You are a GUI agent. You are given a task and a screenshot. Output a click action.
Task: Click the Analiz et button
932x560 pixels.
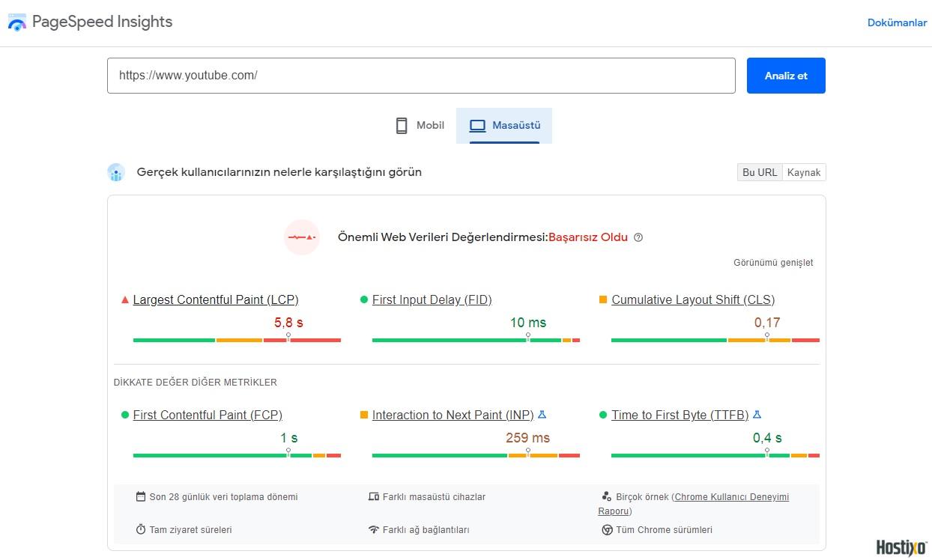[x=786, y=76]
